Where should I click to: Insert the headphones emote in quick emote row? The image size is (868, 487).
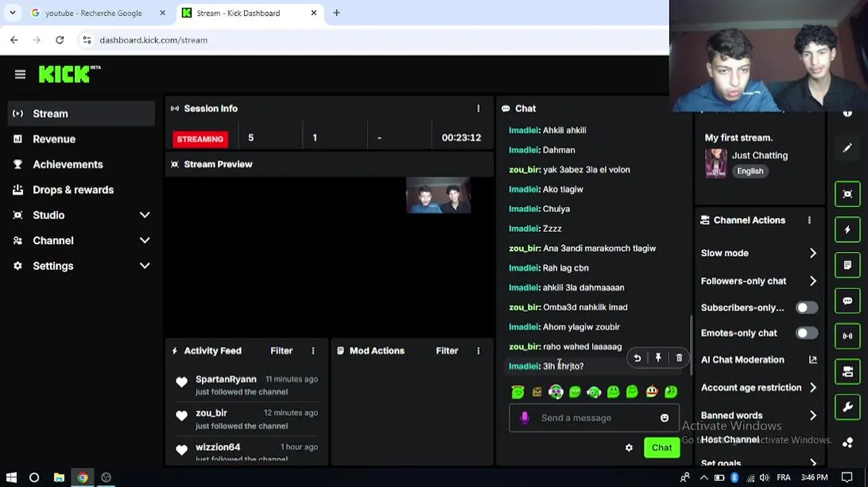(594, 392)
